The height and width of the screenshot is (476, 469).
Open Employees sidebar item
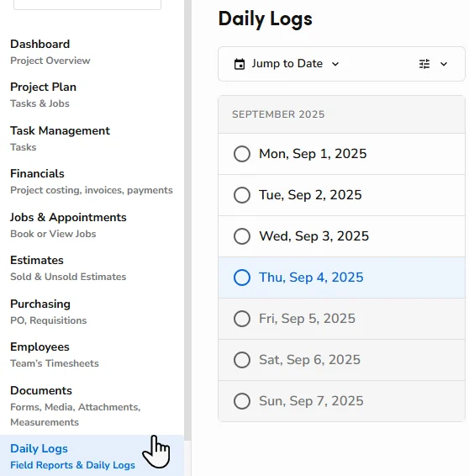40,347
